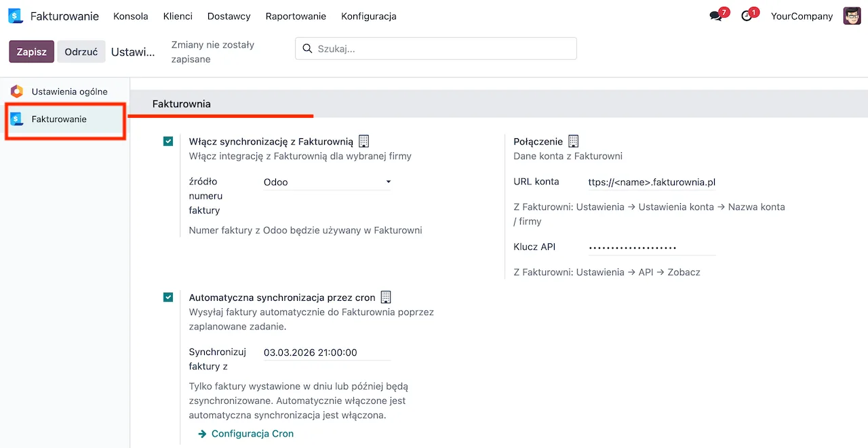Follow the Configuracja Cron link

(x=252, y=433)
